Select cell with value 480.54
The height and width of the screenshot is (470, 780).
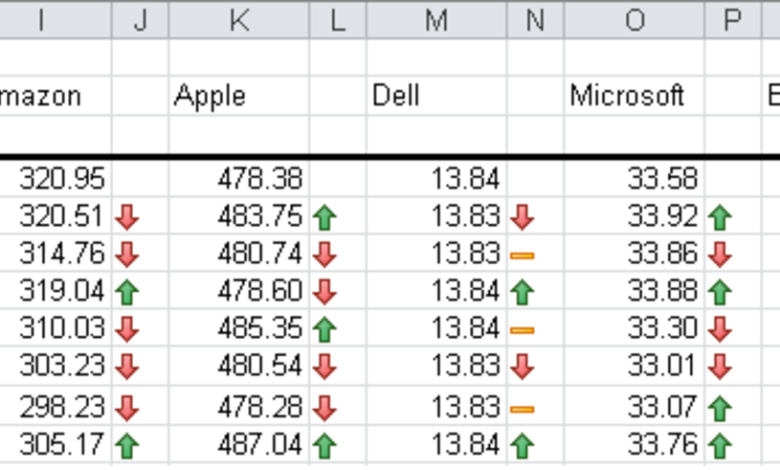click(239, 366)
